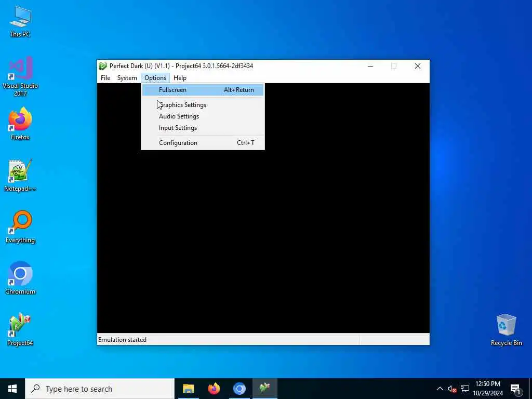Viewport: 532px width, 399px height.
Task: Open the File menu
Action: click(105, 78)
